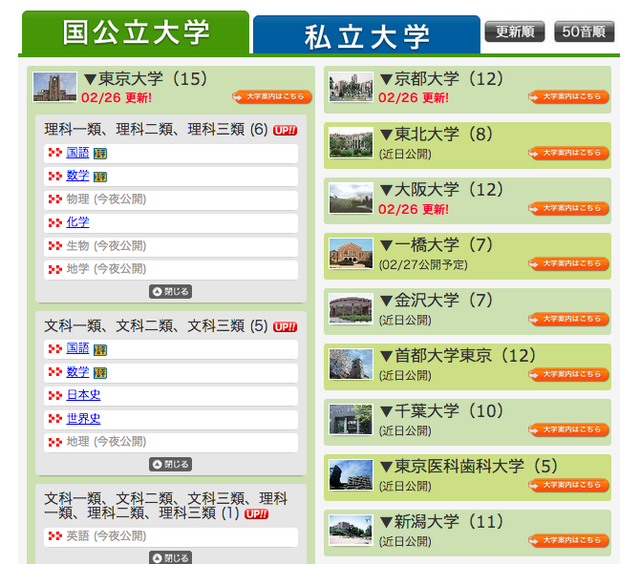Click the 地理 (今夜公開) row

pos(171,442)
